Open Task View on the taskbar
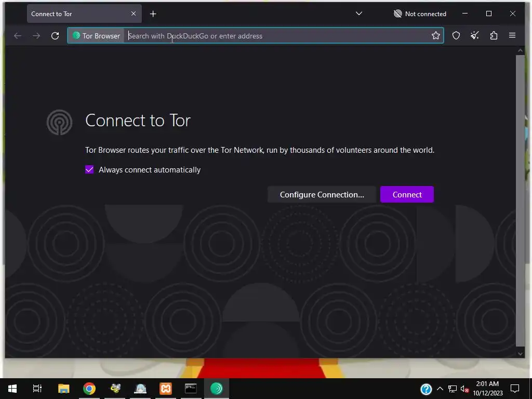Viewport: 532px width, 399px height. point(37,389)
